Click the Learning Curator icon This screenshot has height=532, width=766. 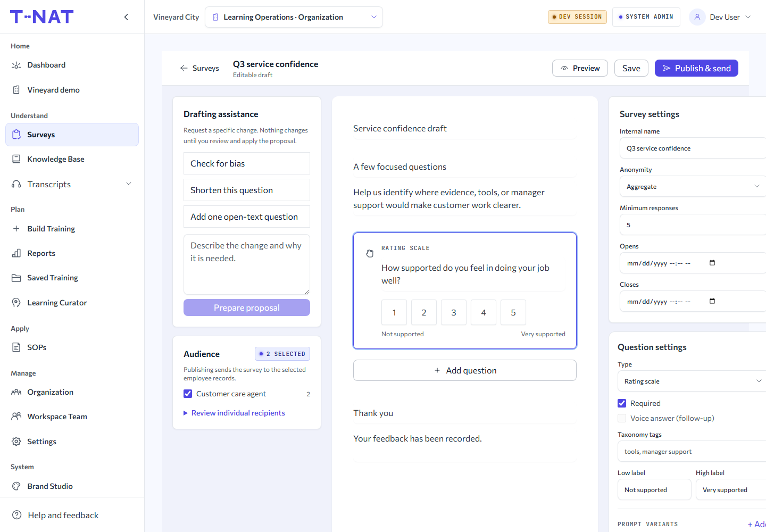click(x=16, y=303)
